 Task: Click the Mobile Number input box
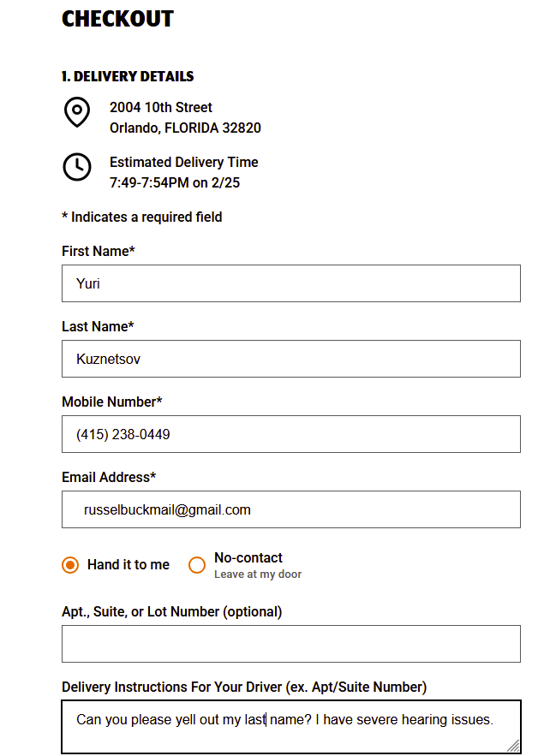pyautogui.click(x=290, y=434)
